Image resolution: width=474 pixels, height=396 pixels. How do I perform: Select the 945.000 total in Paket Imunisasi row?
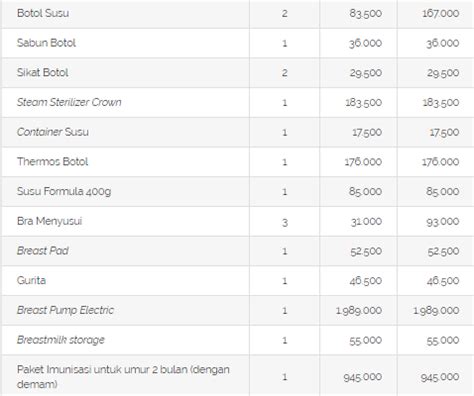[x=440, y=377]
